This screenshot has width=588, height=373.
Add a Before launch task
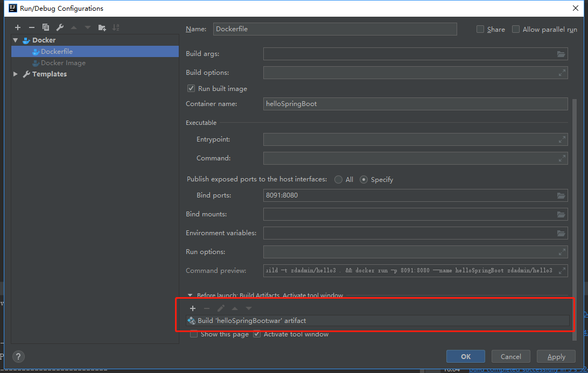coord(193,308)
